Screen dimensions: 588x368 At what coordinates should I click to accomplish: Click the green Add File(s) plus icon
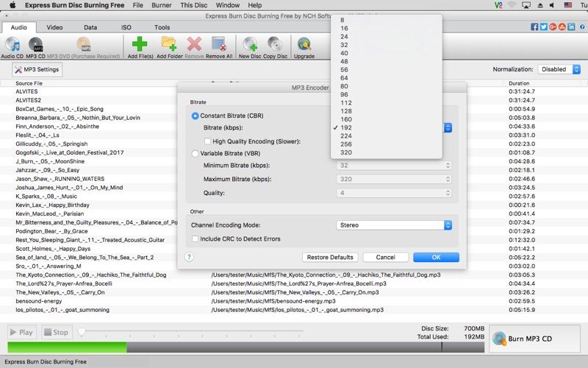point(140,44)
